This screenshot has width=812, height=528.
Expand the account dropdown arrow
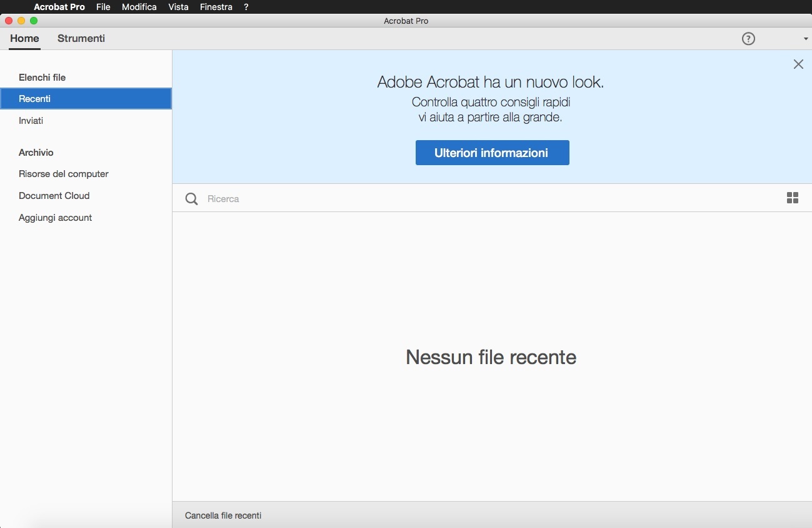[806, 39]
